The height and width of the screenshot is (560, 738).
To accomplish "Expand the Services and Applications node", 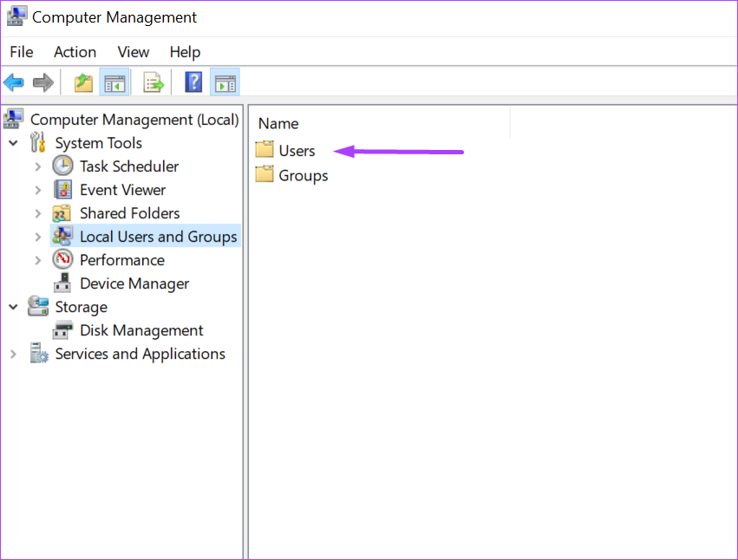I will [x=14, y=354].
